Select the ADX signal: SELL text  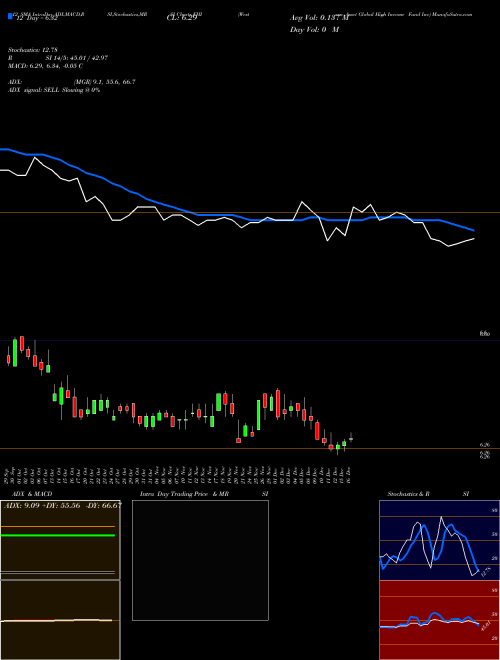click(35, 90)
